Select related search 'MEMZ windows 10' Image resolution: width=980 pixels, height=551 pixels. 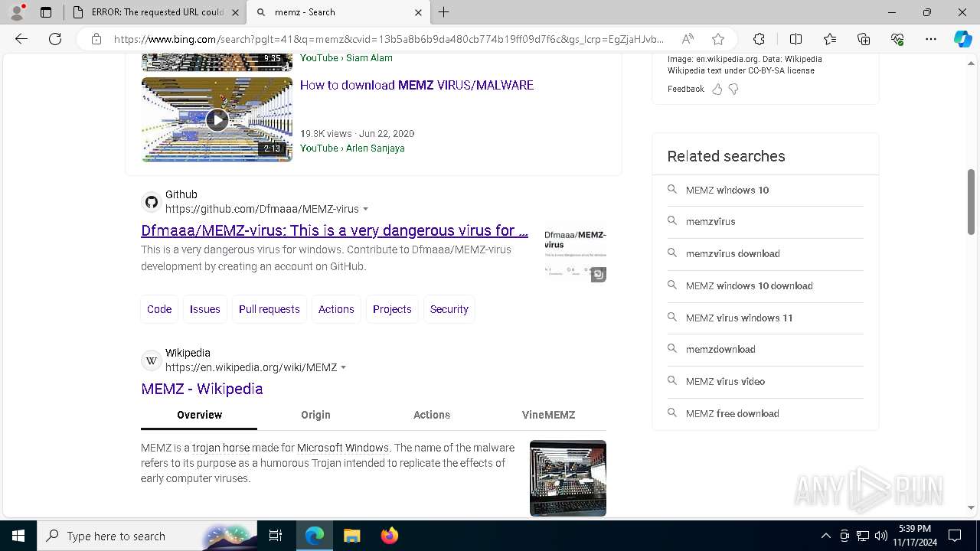(766, 190)
